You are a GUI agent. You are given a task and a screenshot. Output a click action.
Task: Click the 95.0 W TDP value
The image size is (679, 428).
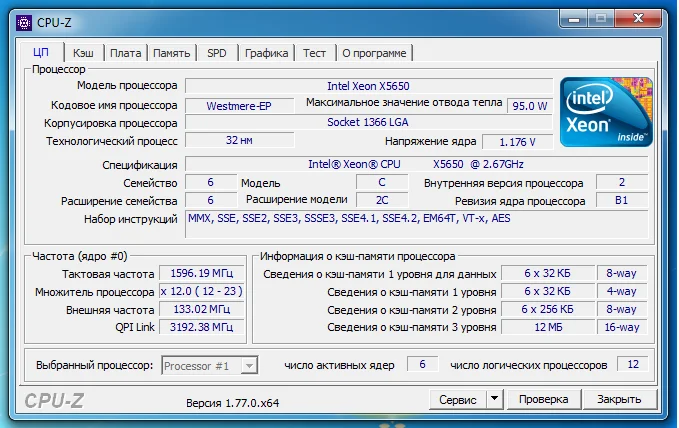point(530,106)
